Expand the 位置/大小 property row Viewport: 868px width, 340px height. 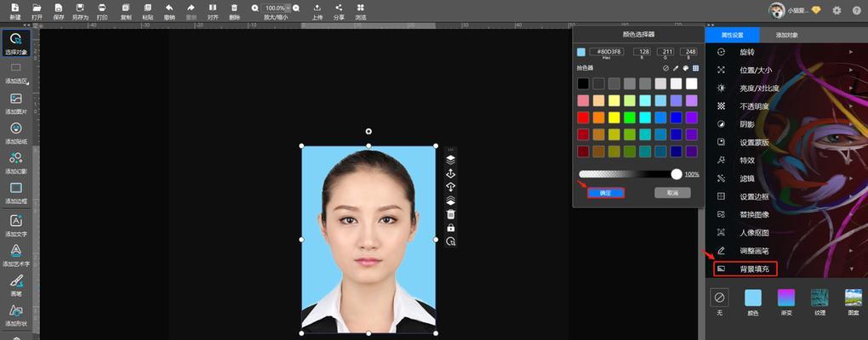(x=786, y=71)
